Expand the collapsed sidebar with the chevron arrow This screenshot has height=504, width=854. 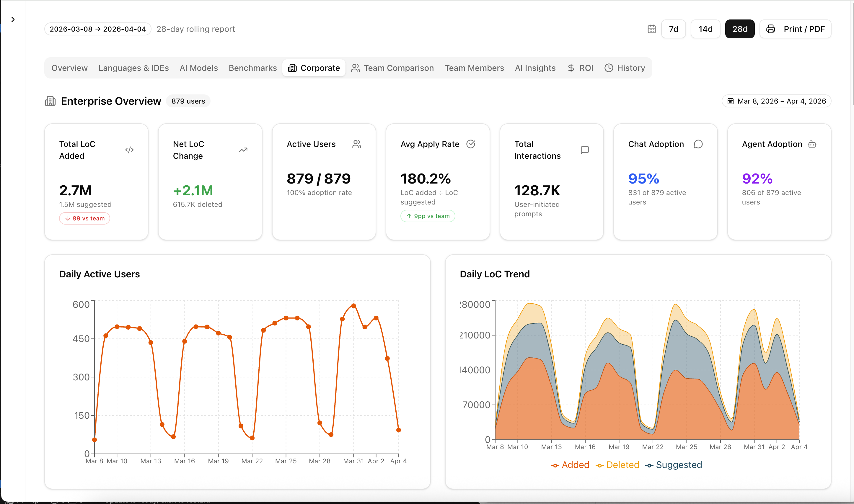(x=13, y=19)
